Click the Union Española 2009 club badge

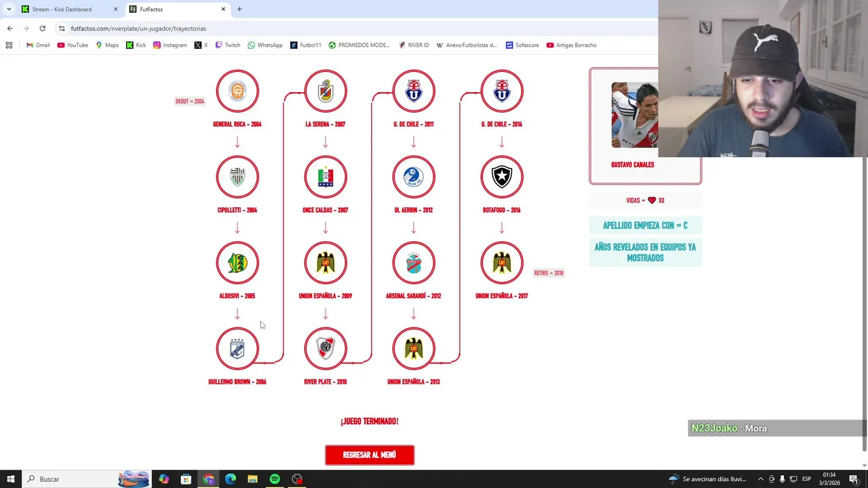(325, 263)
